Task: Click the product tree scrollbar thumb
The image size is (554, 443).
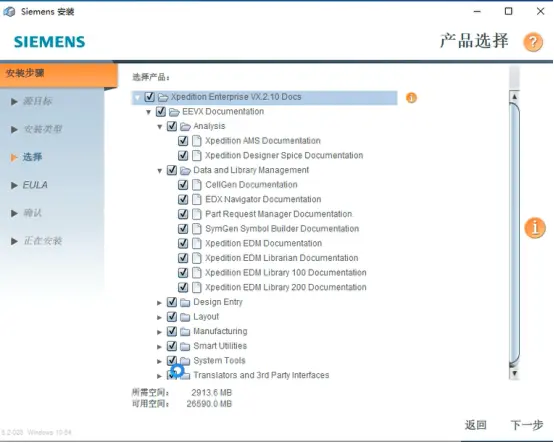Action: pyautogui.click(x=514, y=234)
